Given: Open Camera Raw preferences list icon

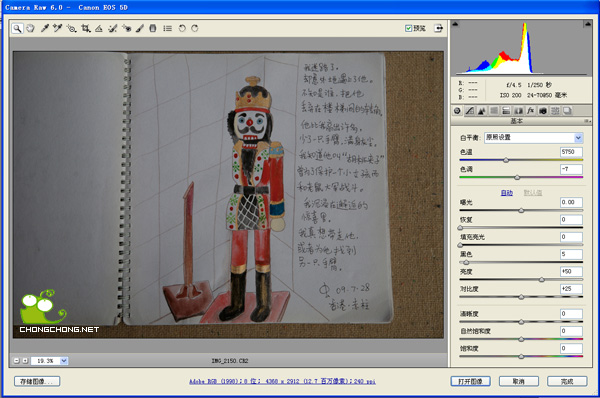Looking at the screenshot, I should click(x=167, y=28).
